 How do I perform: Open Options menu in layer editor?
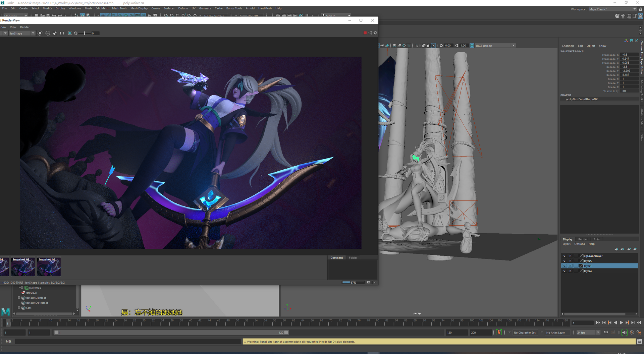(579, 244)
